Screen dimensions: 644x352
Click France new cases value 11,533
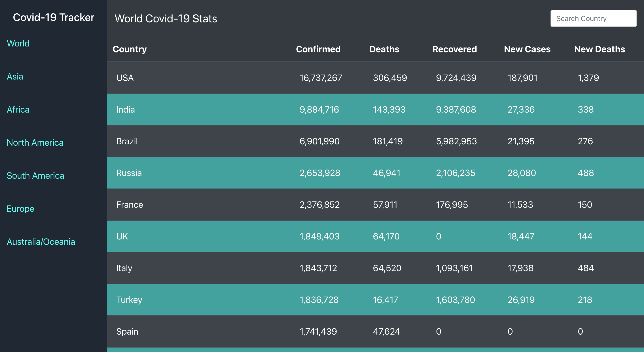pyautogui.click(x=520, y=205)
